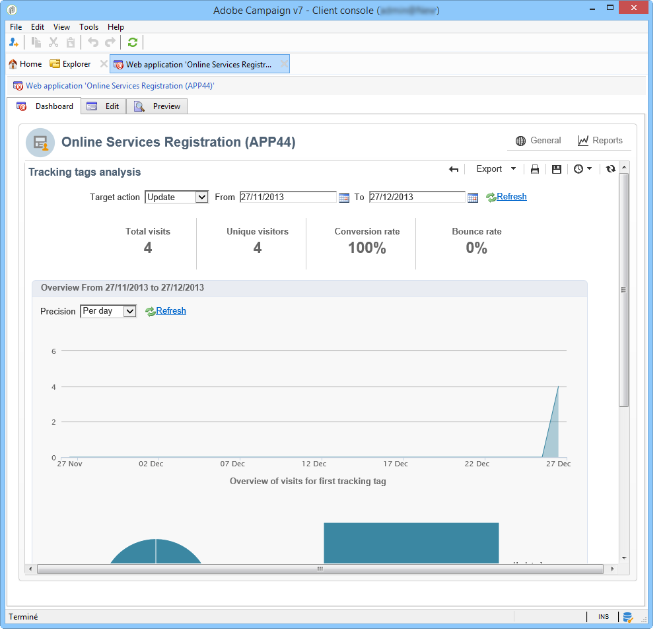Image resolution: width=665 pixels, height=644 pixels.
Task: Click the 'Tracking tags analysis' heading
Action: pos(85,172)
